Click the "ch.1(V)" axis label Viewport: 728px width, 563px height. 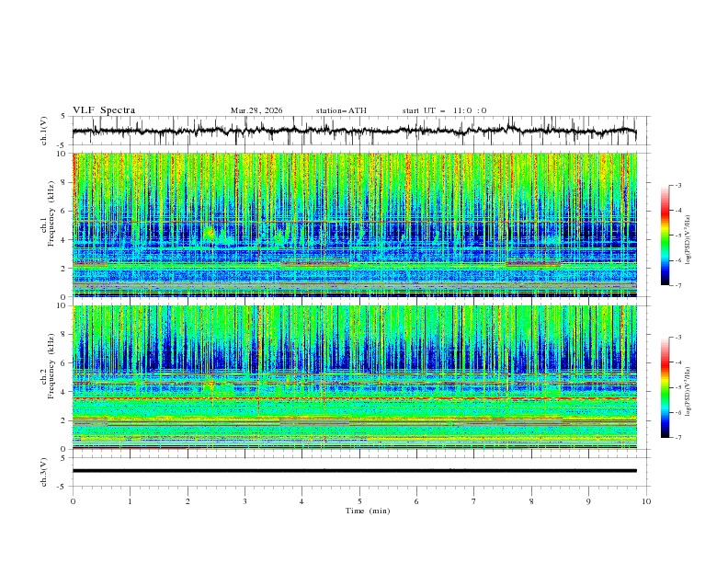44,131
